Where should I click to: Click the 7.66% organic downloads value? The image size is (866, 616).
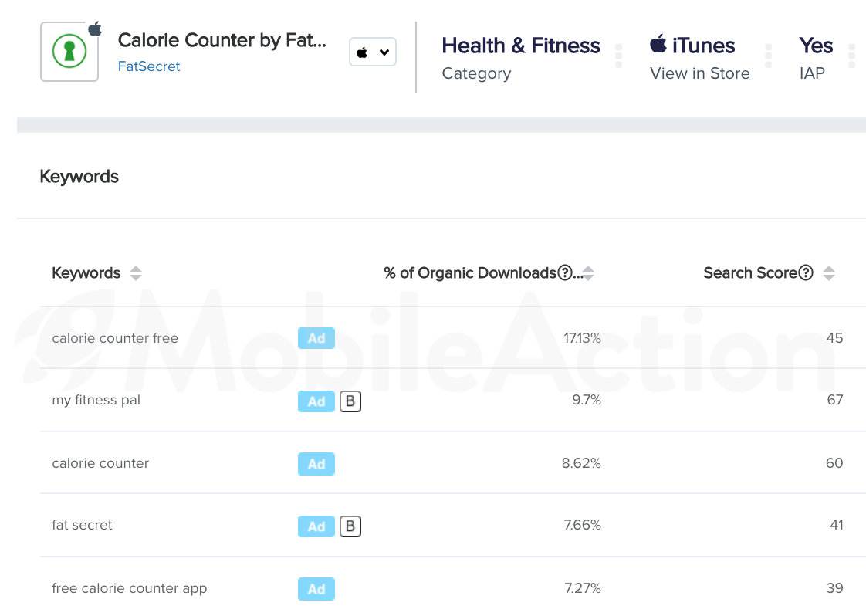(x=582, y=525)
